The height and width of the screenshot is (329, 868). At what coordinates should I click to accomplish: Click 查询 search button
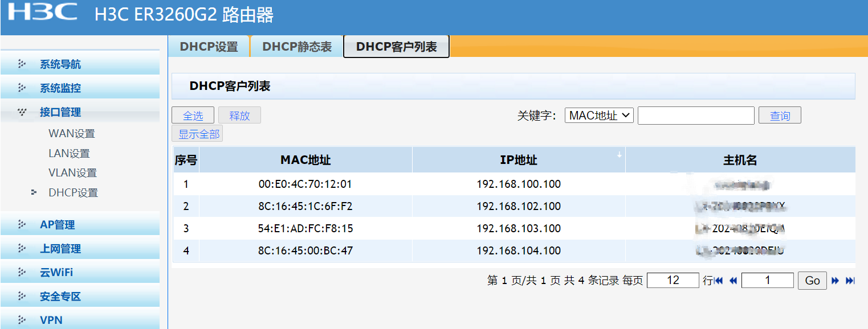coord(780,116)
